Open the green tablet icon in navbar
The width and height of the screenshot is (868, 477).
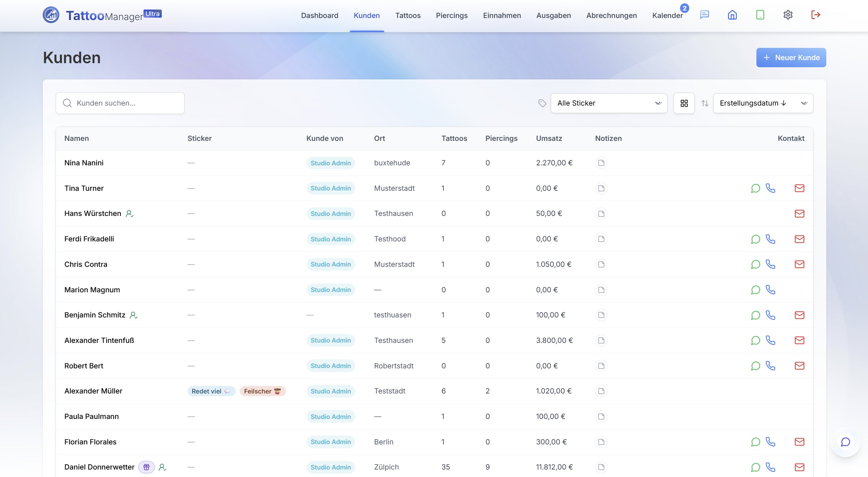click(760, 15)
